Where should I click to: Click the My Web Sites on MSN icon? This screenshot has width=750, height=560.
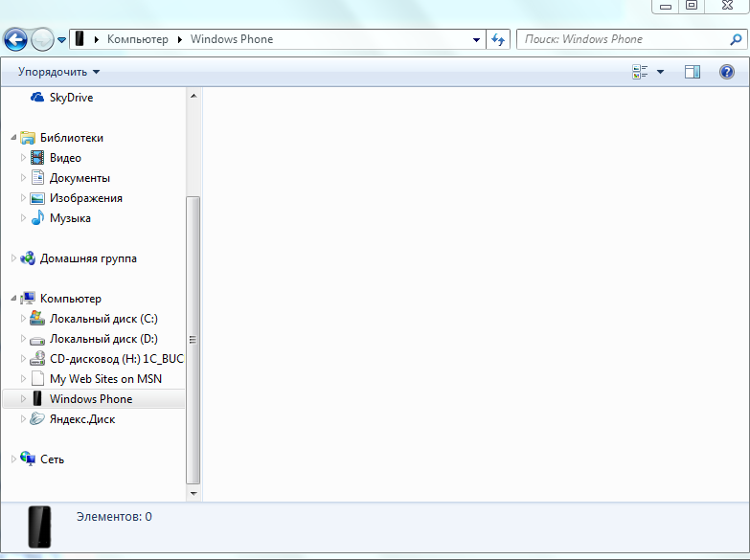point(37,378)
